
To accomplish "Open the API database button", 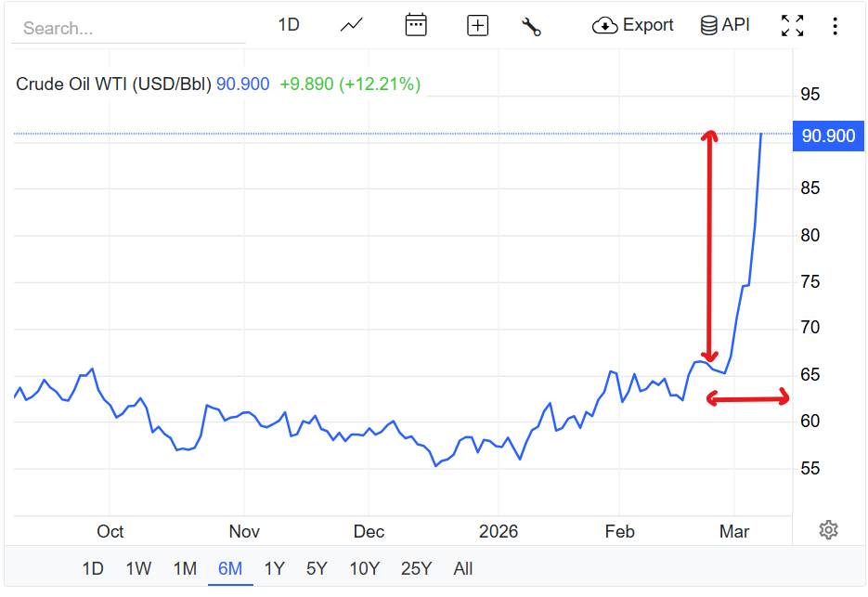I will (x=725, y=25).
